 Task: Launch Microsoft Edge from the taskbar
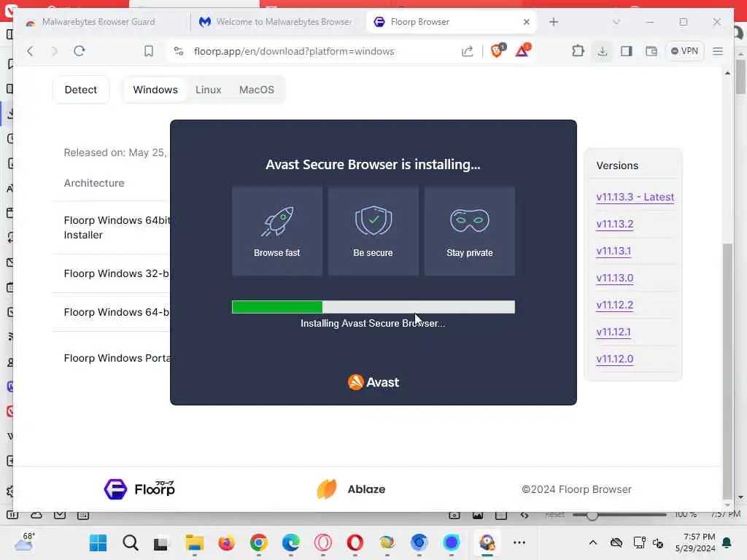290,542
